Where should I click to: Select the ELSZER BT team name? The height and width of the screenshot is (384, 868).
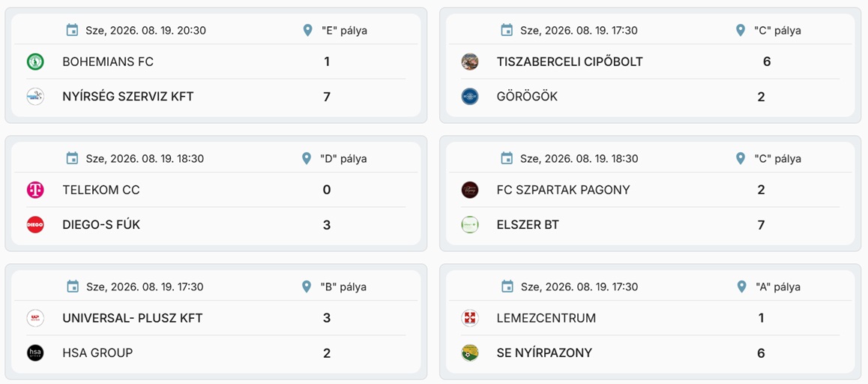(x=528, y=224)
